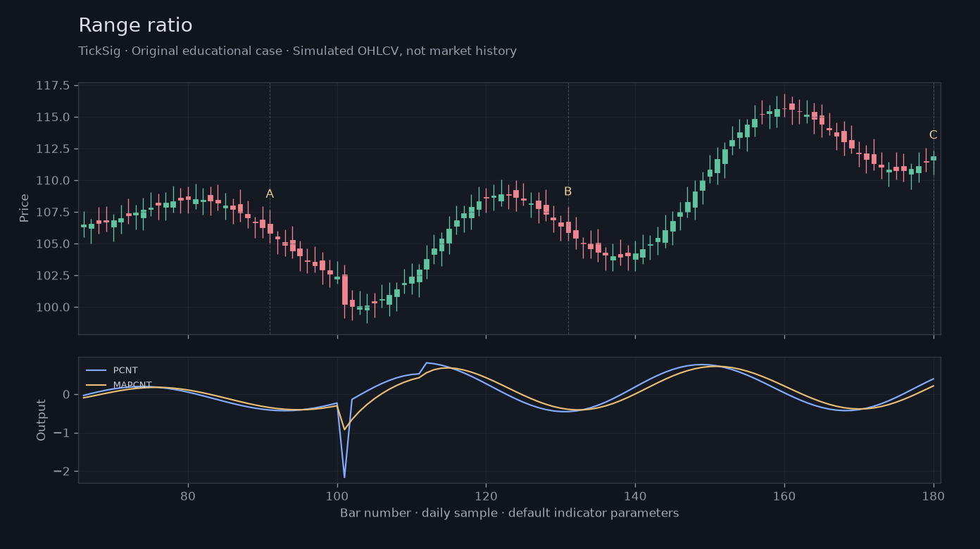980x549 pixels.
Task: Click the 105.0 price axis tick
Action: pos(53,244)
